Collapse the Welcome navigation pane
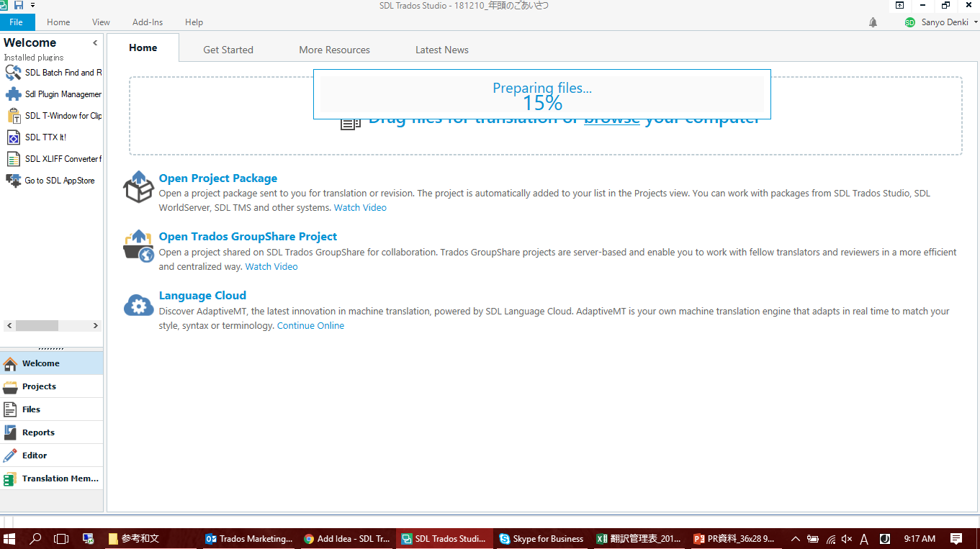The image size is (980, 549). tap(95, 43)
